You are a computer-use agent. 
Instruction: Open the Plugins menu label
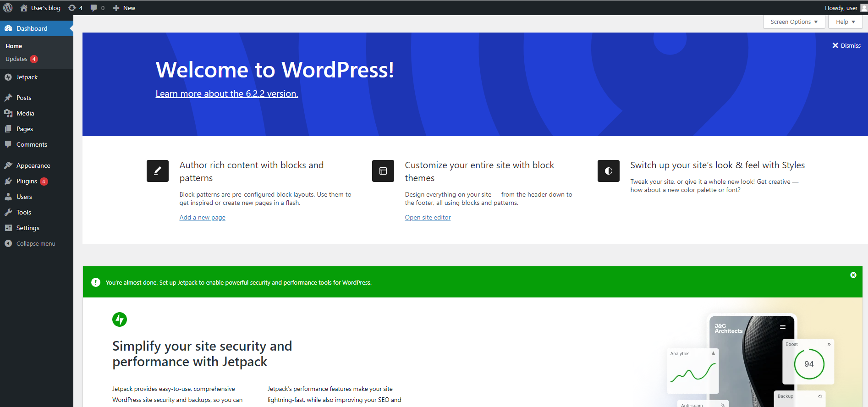27,181
